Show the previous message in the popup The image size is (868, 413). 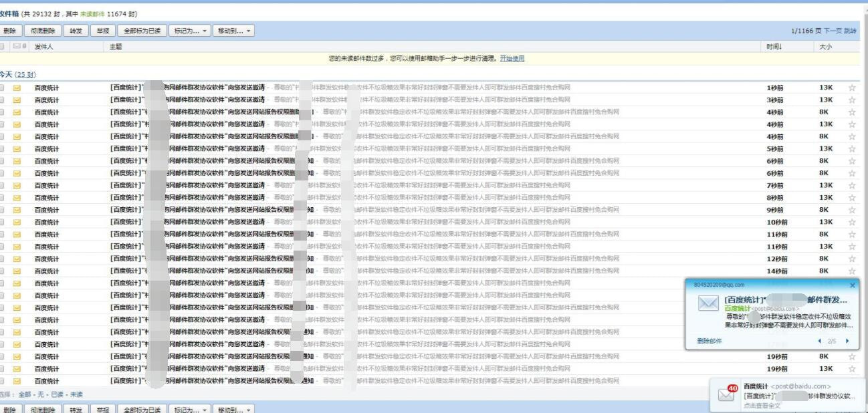click(821, 341)
